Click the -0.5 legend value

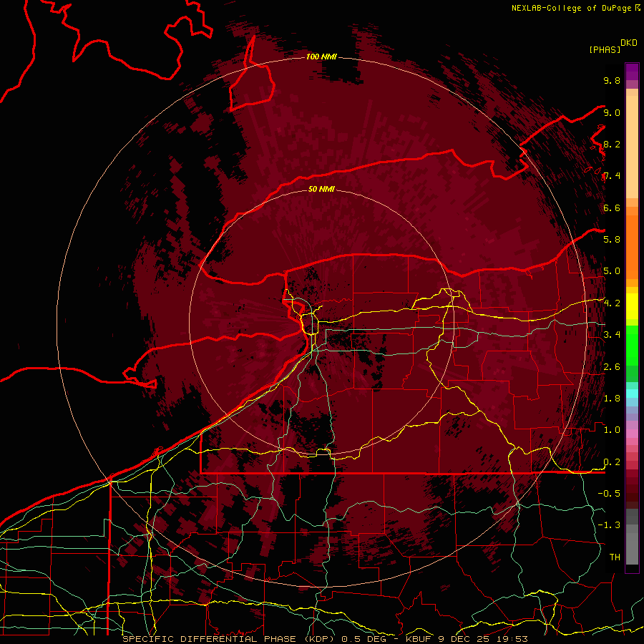coord(609,494)
